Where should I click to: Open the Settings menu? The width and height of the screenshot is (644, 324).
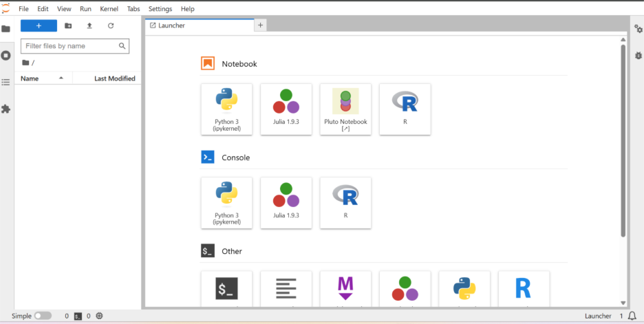(160, 9)
